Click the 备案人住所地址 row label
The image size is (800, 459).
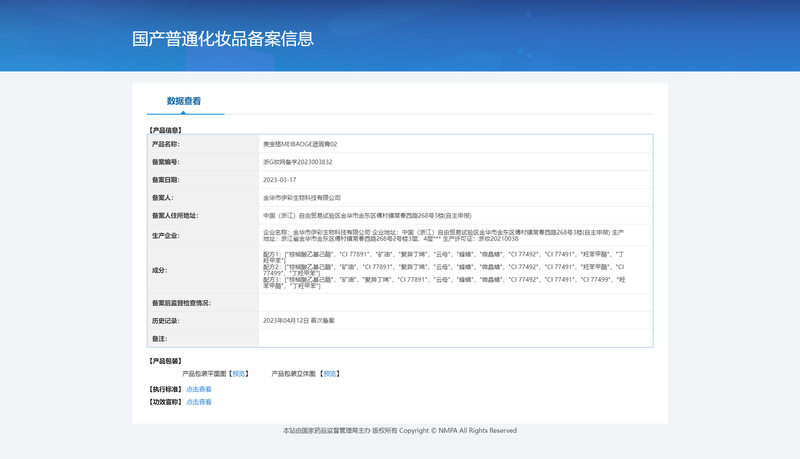tap(175, 216)
